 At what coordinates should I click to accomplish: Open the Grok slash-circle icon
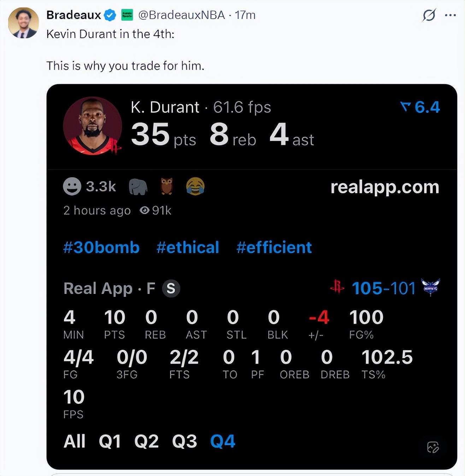(x=429, y=15)
